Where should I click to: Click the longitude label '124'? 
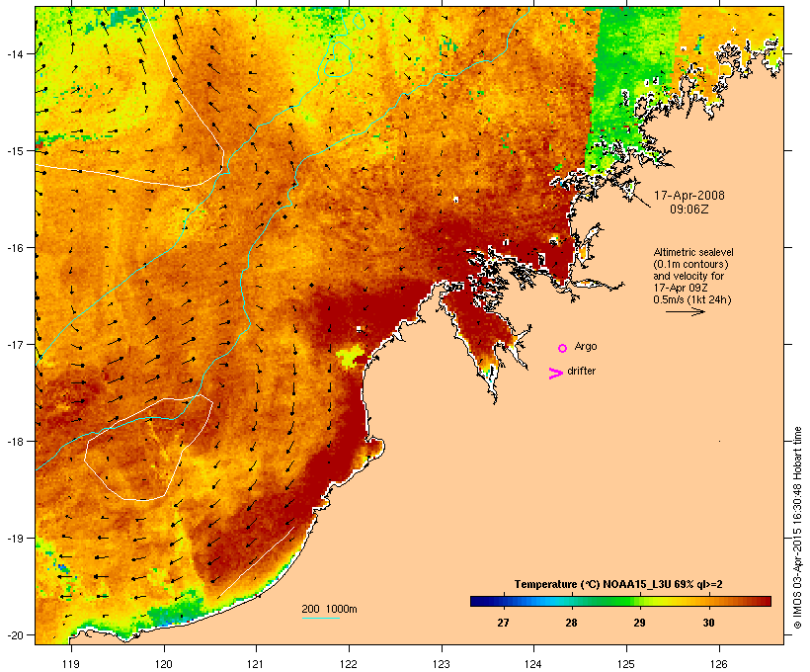[533, 664]
